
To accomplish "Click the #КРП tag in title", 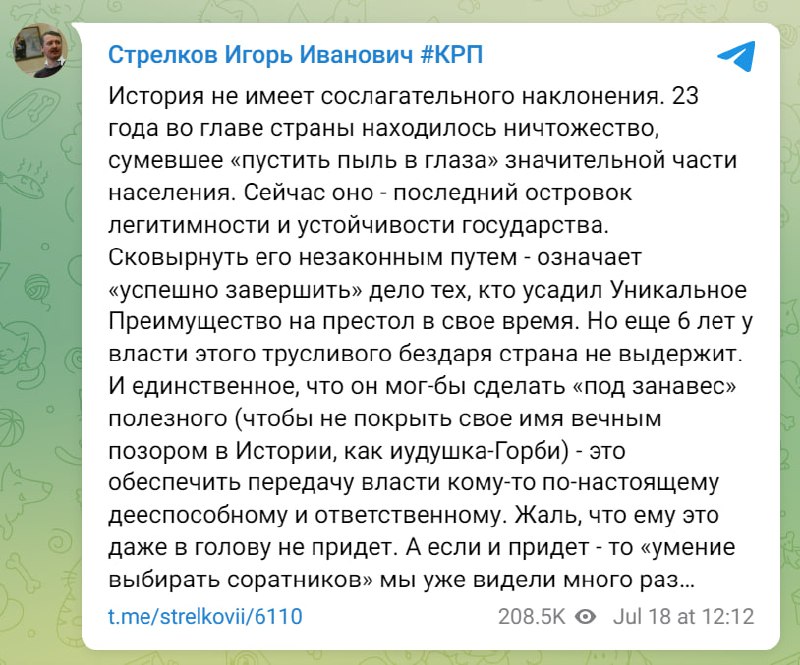I will [x=449, y=55].
